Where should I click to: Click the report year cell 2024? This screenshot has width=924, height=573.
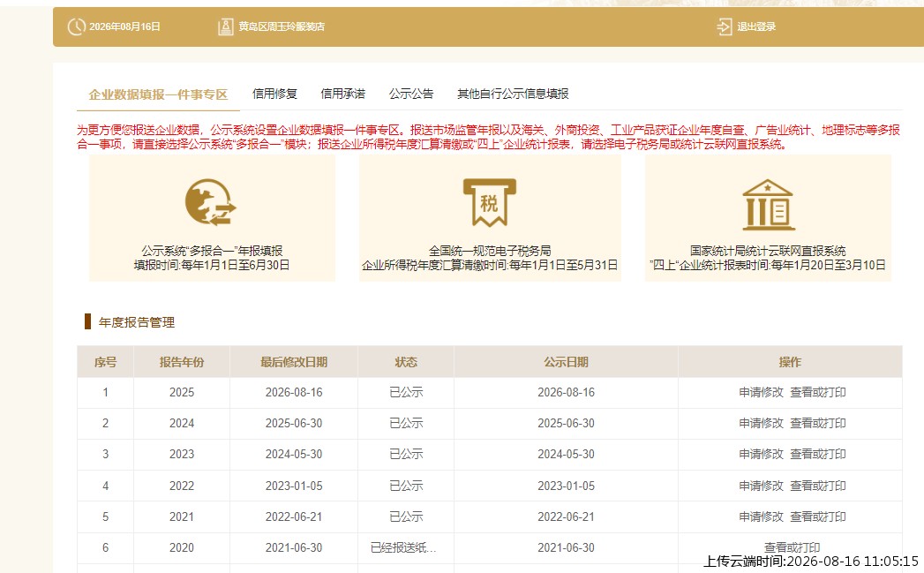point(182,423)
